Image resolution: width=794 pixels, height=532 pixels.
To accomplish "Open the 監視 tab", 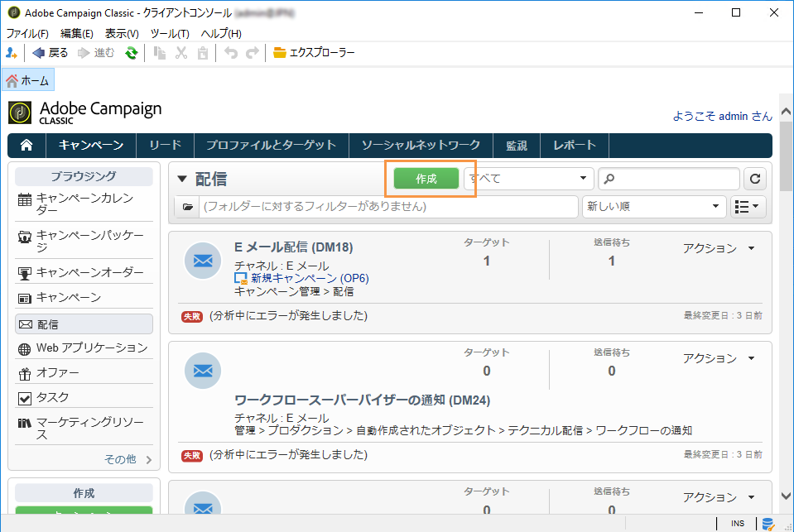I will click(517, 146).
